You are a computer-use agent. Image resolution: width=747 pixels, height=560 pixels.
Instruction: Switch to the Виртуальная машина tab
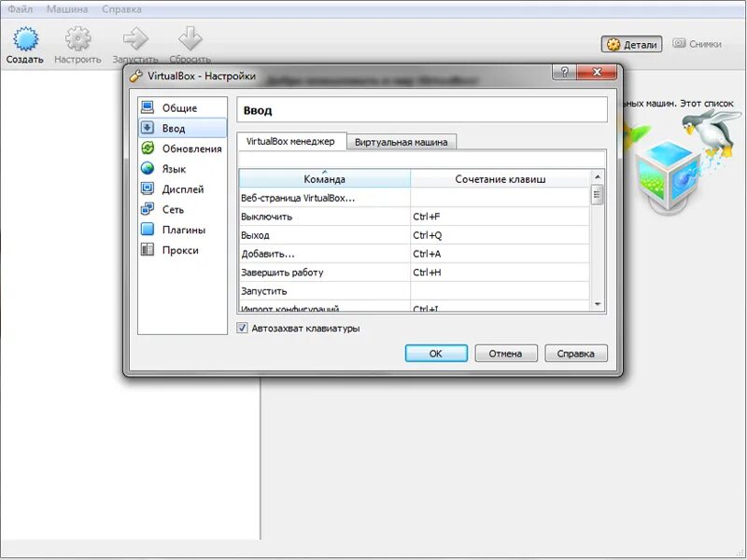coord(402,142)
